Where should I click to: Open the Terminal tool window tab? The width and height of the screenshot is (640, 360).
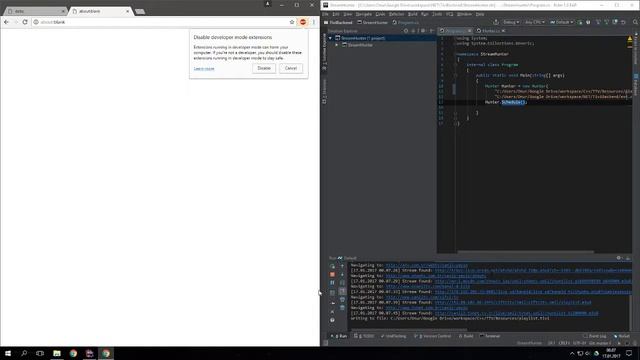pyautogui.click(x=490, y=336)
